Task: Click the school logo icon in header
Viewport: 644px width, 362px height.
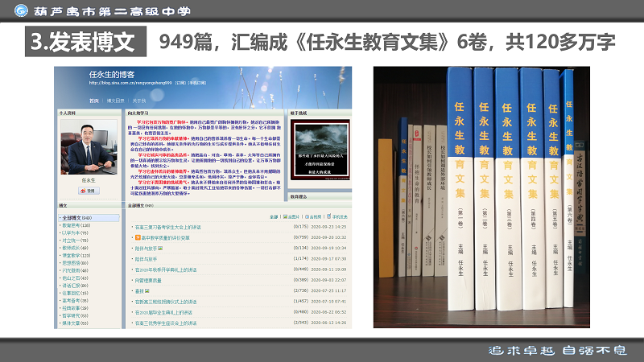Action: pos(21,10)
